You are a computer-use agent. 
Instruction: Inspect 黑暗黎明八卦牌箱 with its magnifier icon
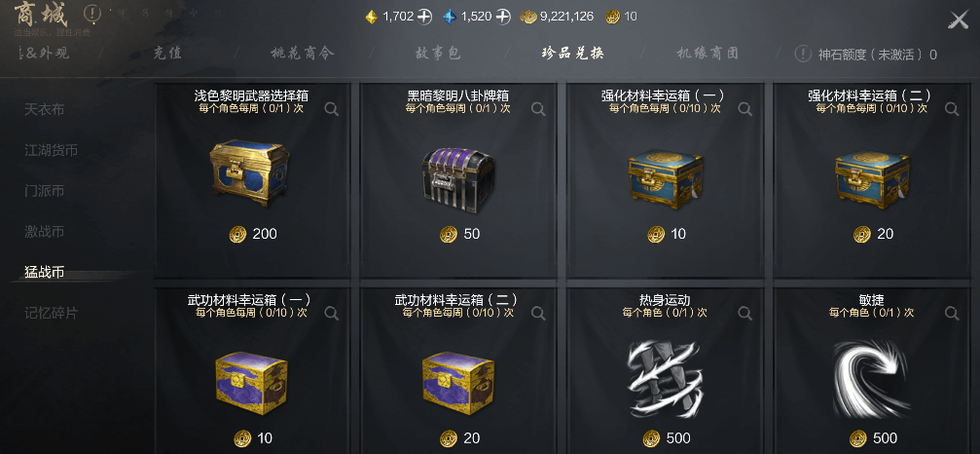click(538, 109)
